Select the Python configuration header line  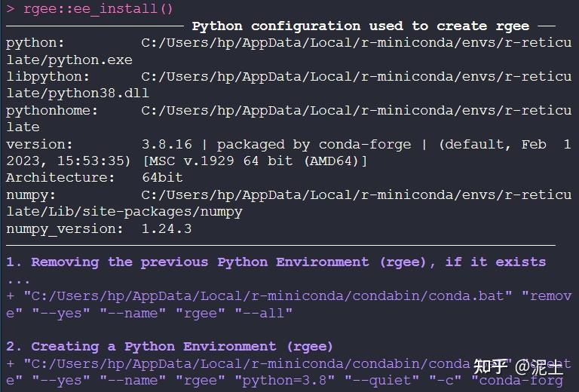click(360, 26)
